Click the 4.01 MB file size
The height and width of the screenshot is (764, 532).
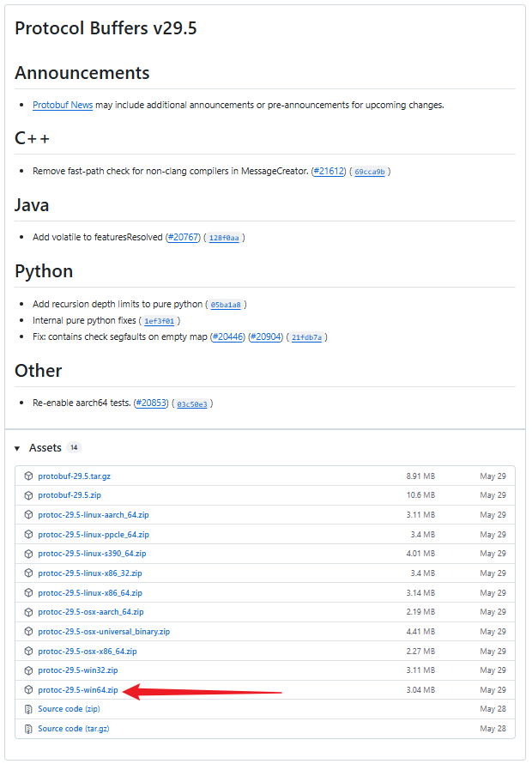click(421, 554)
